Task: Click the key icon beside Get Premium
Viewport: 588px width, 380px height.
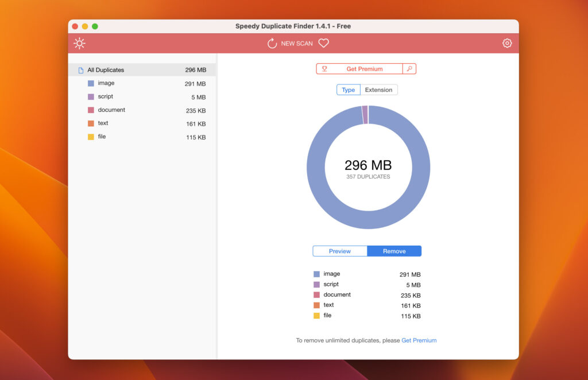Action: pos(409,68)
